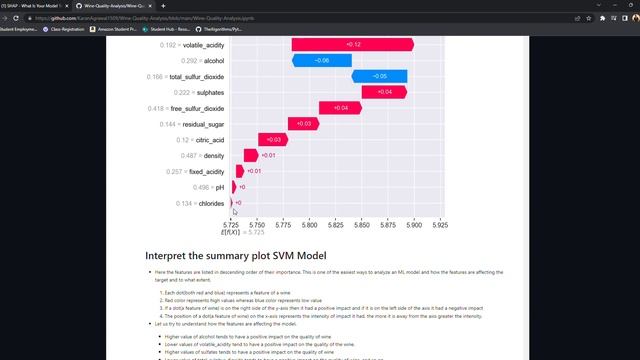640x360 pixels.
Task: Click the Interpret the summary plot heading
Action: click(236, 256)
